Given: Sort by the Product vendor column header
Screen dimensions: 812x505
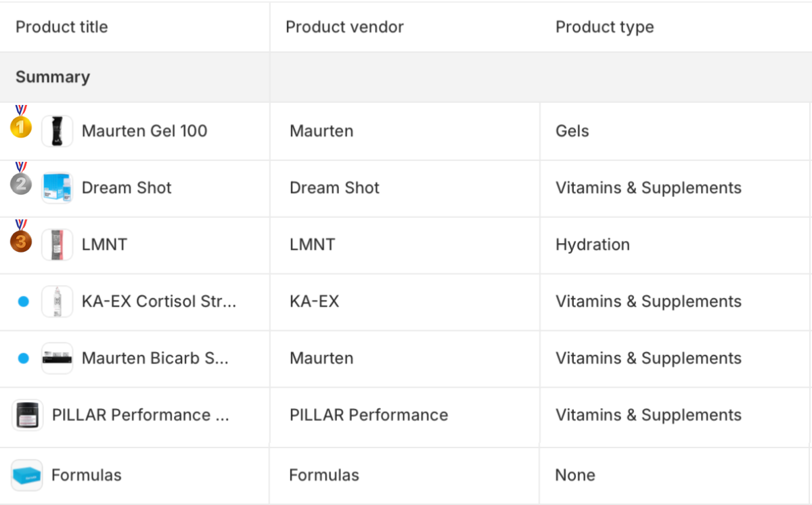Looking at the screenshot, I should pos(344,27).
